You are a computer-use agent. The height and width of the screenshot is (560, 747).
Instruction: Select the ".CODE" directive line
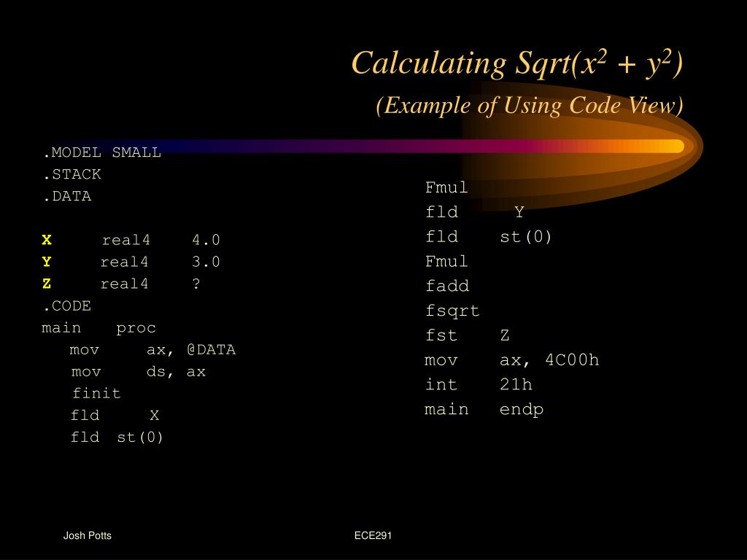point(66,306)
